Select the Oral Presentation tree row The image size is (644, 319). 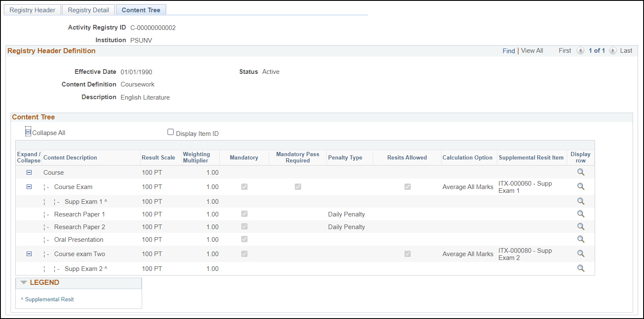tap(305, 239)
